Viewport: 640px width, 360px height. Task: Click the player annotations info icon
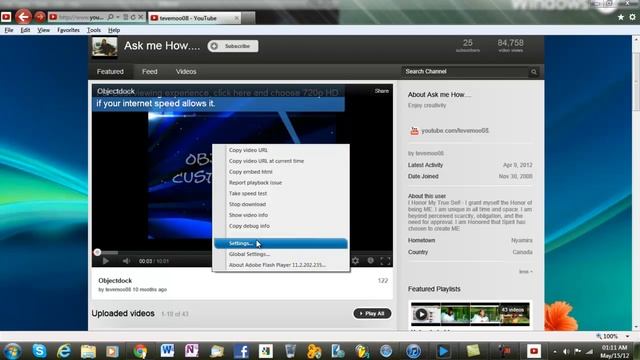[370, 260]
